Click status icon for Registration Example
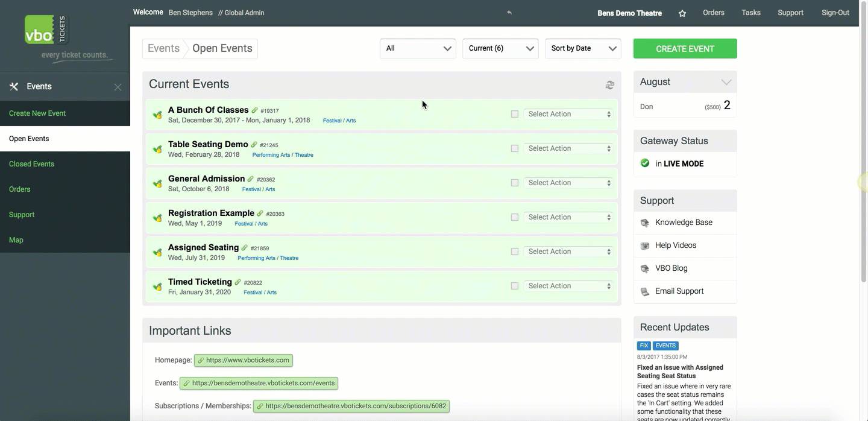Viewport: 868px width, 421px height. (157, 218)
